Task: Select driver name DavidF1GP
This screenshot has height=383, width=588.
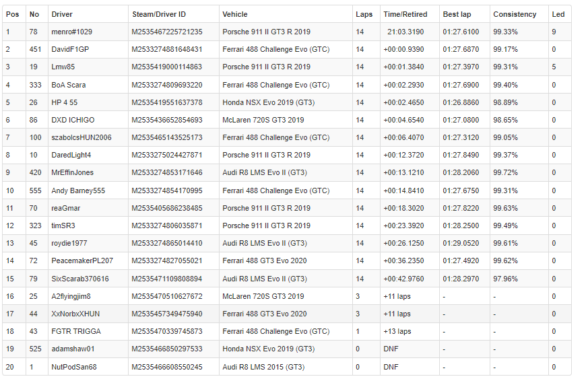Action: point(70,49)
